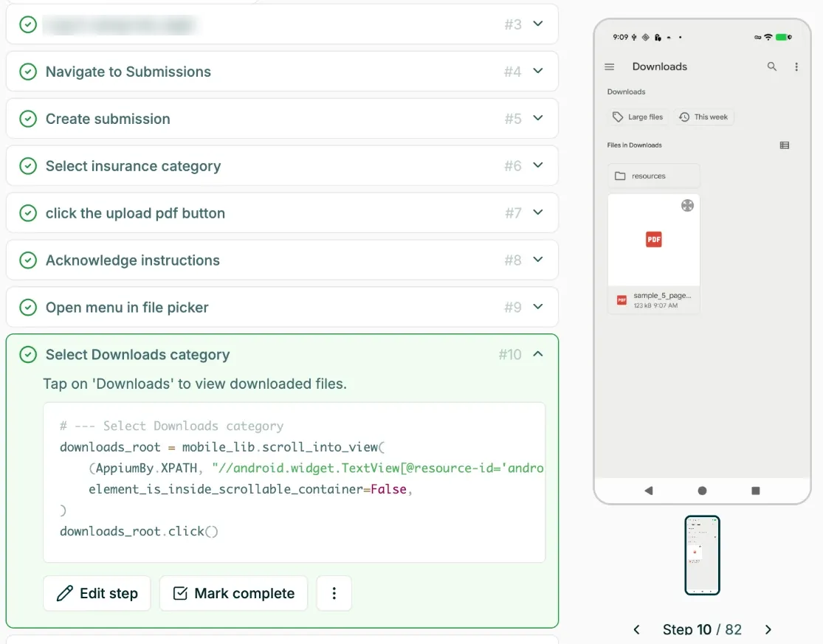Tap expand preview icon on PDF tile
823x644 pixels.
(x=687, y=206)
